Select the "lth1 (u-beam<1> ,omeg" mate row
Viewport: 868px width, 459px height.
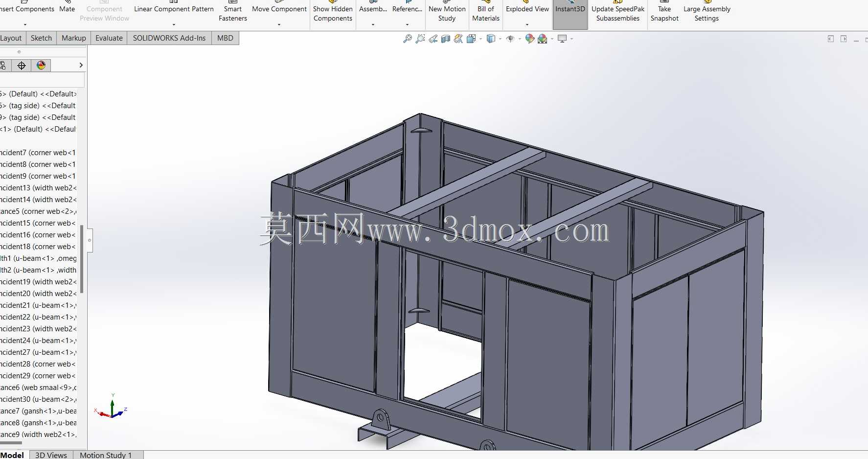tap(38, 258)
